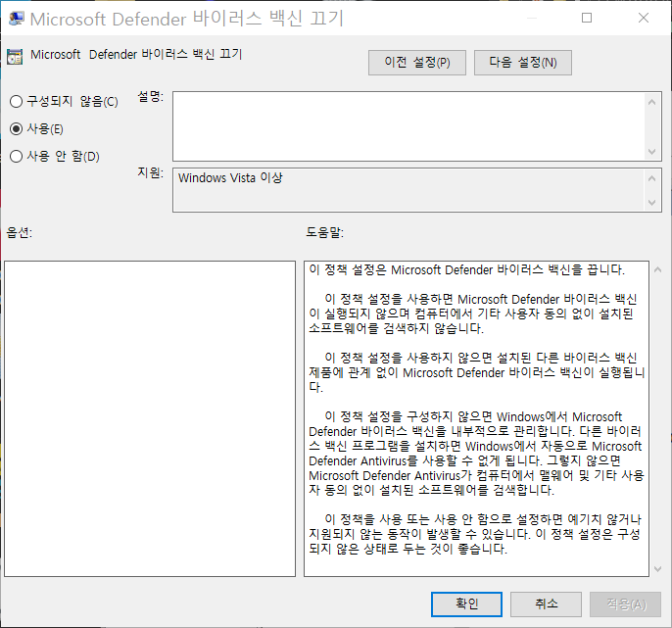Go to next setting with 다음 설정(N)
Viewport: 672px width, 628px height.
[523, 63]
